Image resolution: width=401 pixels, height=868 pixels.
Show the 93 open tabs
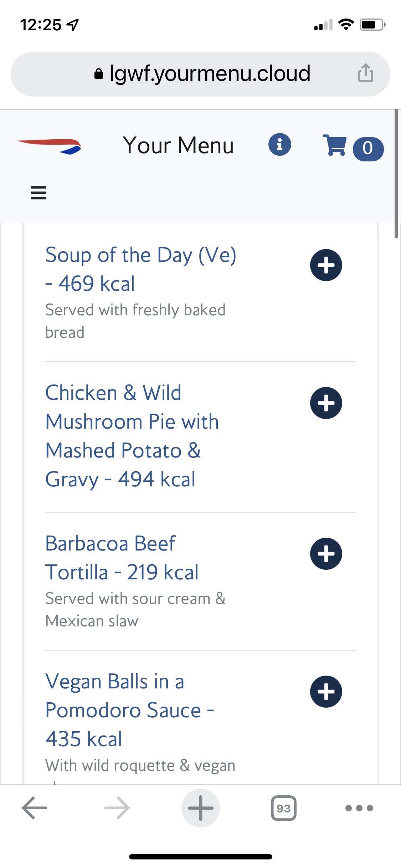283,808
